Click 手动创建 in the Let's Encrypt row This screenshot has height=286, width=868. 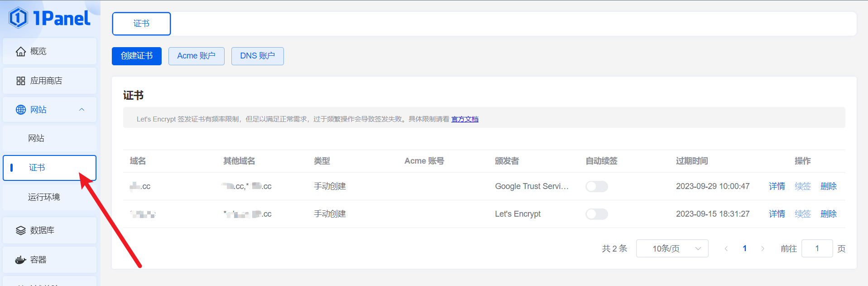tap(330, 214)
